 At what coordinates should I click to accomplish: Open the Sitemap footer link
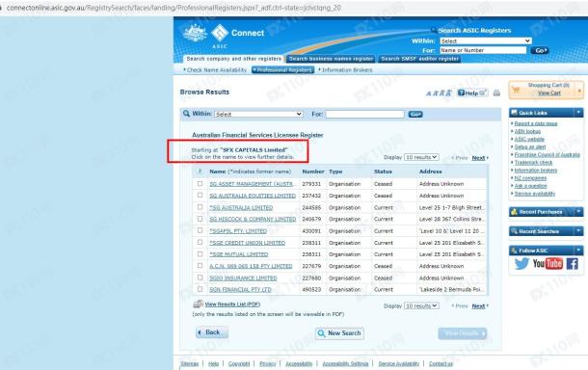click(189, 363)
